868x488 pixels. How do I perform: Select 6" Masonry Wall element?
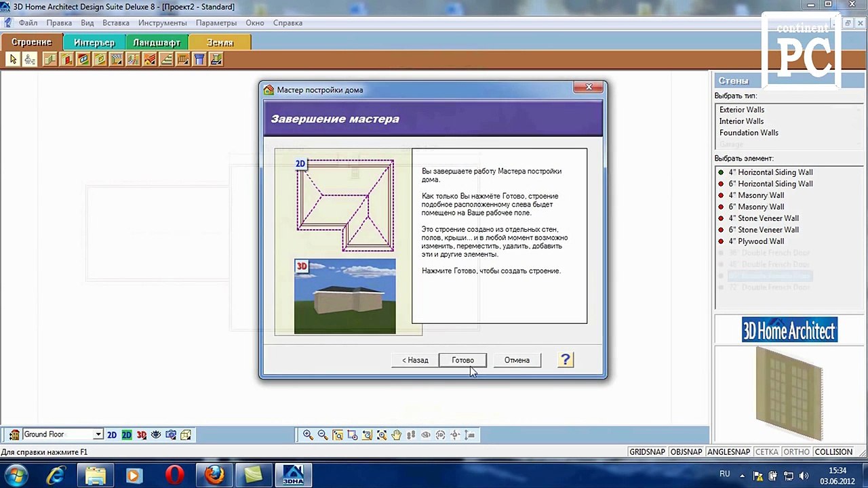coord(756,207)
